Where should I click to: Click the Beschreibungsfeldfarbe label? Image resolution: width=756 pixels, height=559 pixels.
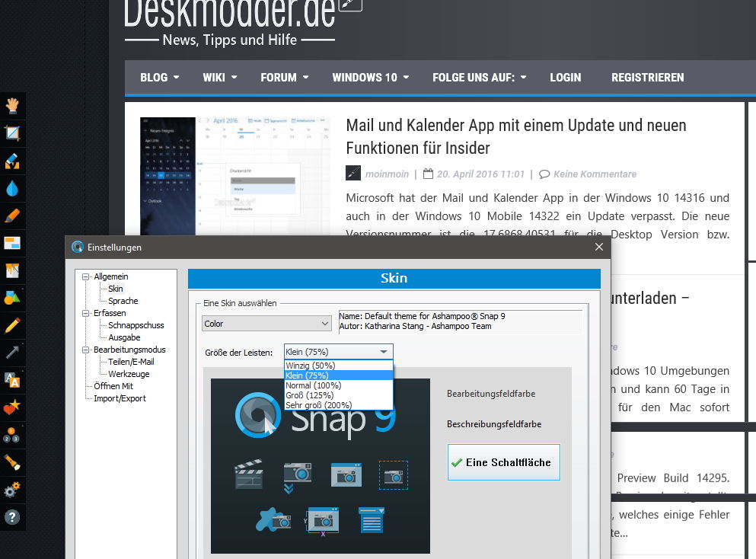pos(493,424)
